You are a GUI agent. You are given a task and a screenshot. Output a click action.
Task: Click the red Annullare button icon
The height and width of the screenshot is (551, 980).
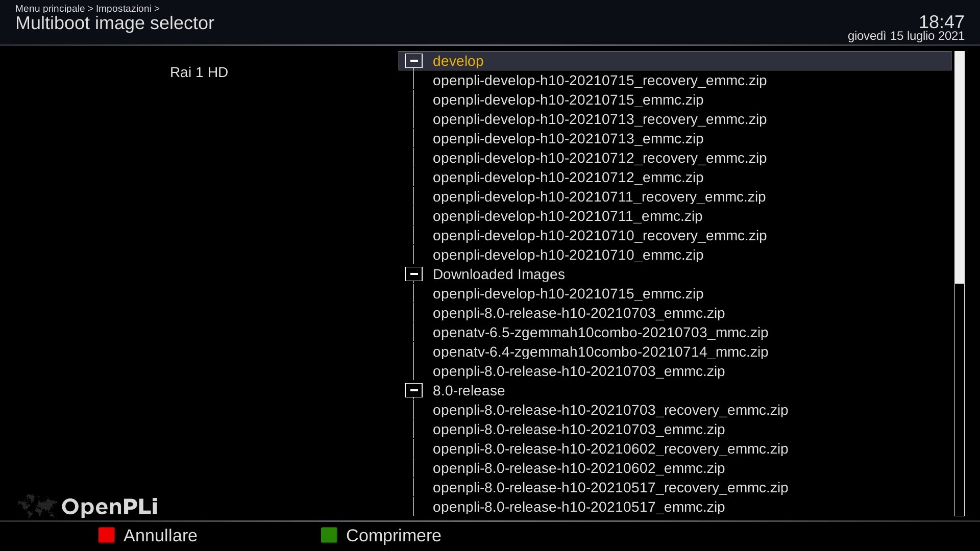(x=107, y=535)
